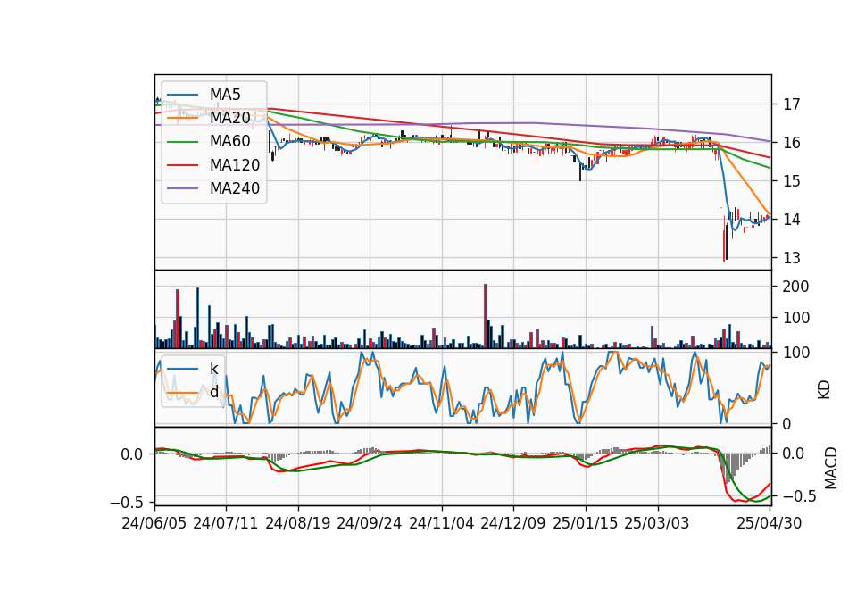This screenshot has height=616, width=857.
Task: Click the MA60 legend label
Action: pos(229,142)
